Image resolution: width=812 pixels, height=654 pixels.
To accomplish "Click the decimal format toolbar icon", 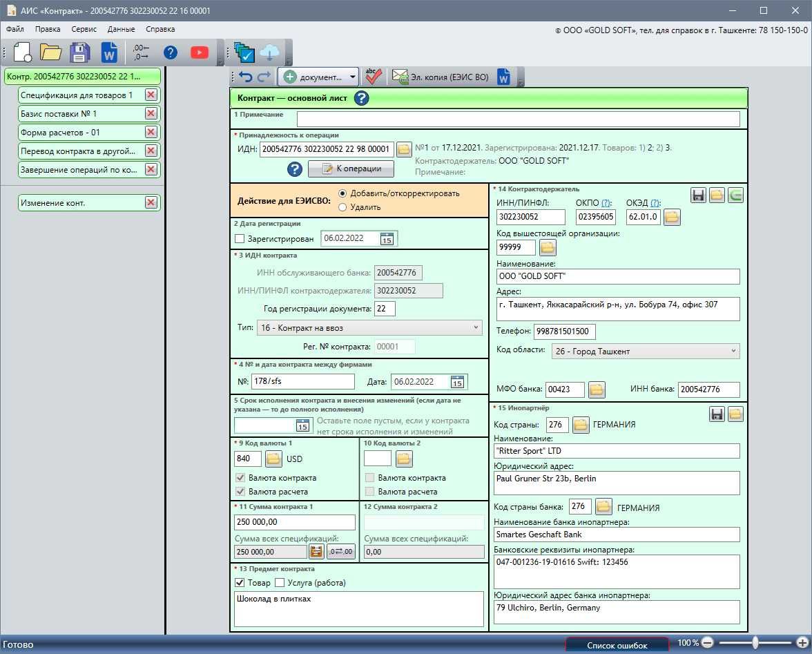I will coord(141,52).
